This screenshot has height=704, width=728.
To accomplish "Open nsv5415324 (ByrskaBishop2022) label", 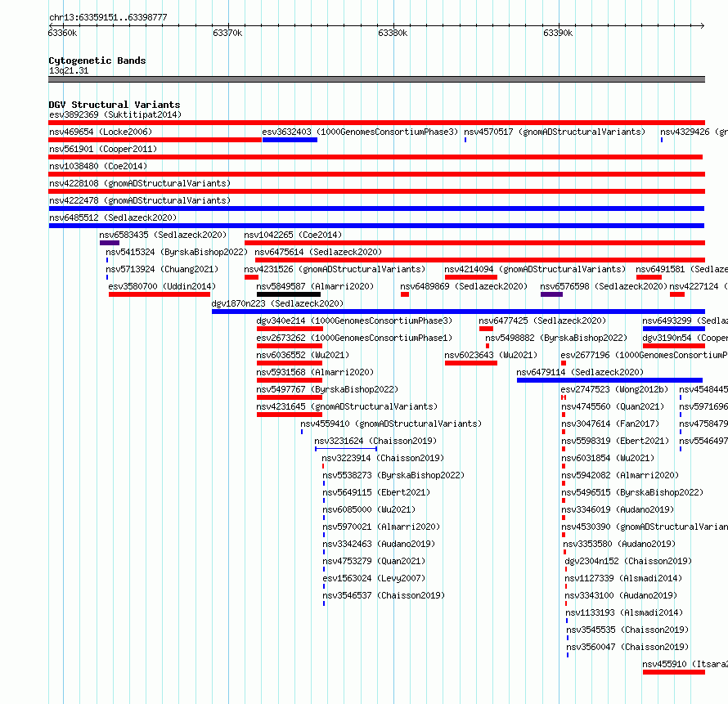I will (x=177, y=252).
